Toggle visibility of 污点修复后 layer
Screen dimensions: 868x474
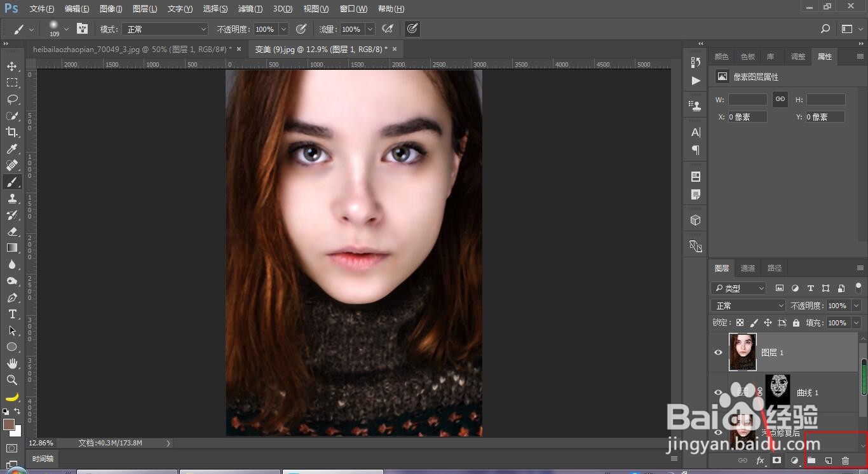tap(719, 433)
